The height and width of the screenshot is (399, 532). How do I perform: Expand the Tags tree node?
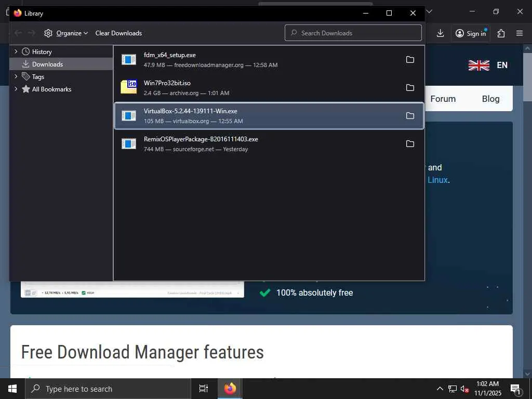click(16, 77)
